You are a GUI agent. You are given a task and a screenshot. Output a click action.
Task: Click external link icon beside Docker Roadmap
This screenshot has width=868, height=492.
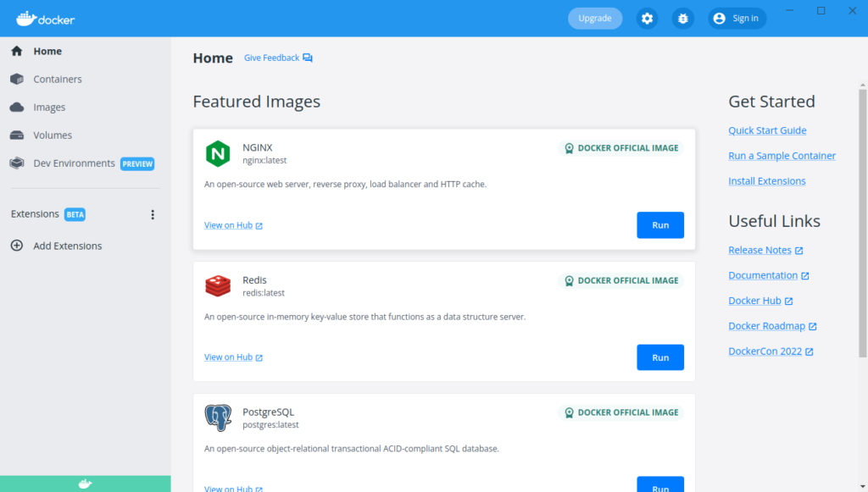(813, 327)
